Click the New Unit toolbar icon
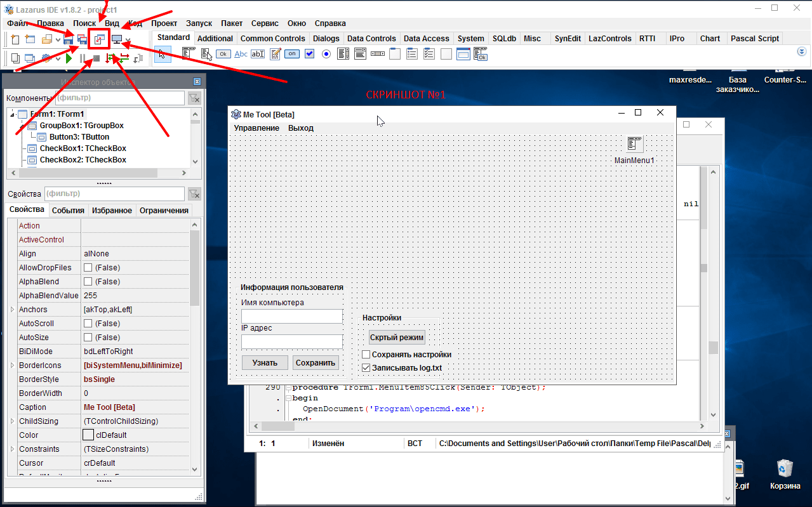This screenshot has height=507, width=812. [15, 39]
